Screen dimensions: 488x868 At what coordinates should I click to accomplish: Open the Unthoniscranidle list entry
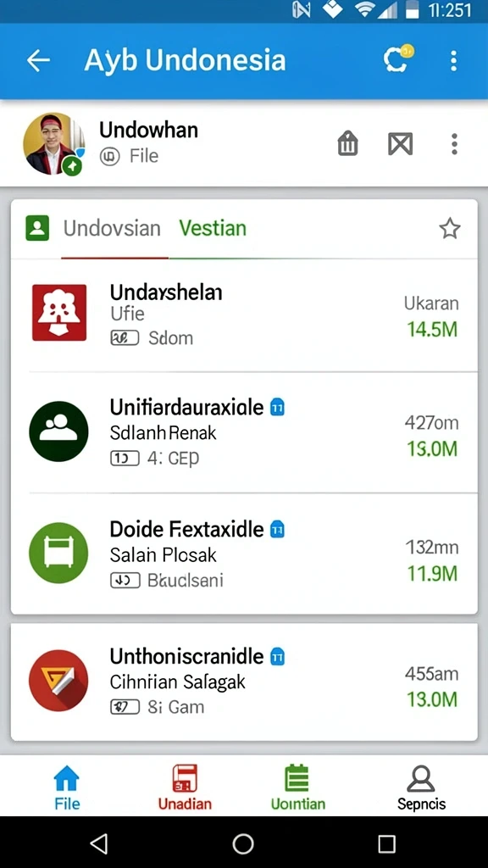pyautogui.click(x=244, y=682)
